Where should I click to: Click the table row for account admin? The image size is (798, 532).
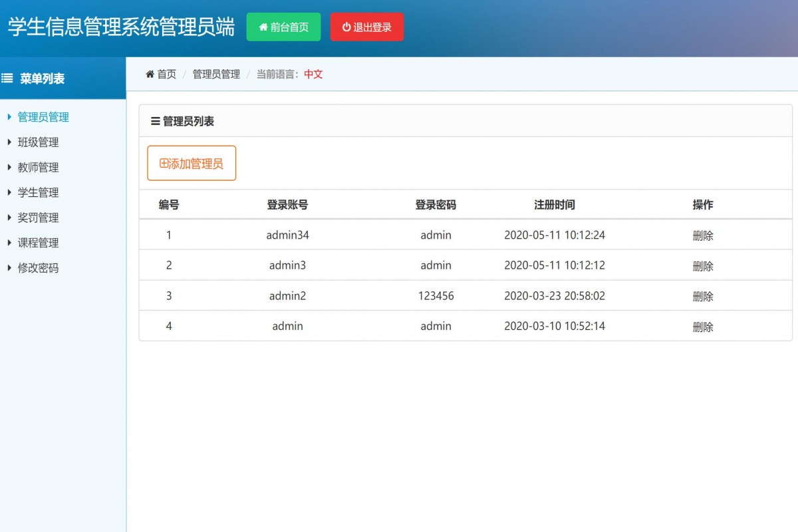(399, 326)
